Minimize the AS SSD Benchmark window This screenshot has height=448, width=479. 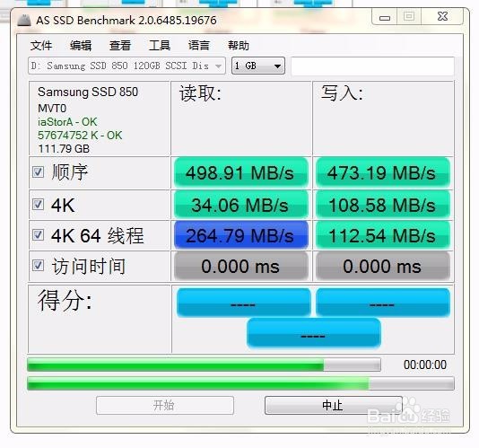click(x=385, y=17)
